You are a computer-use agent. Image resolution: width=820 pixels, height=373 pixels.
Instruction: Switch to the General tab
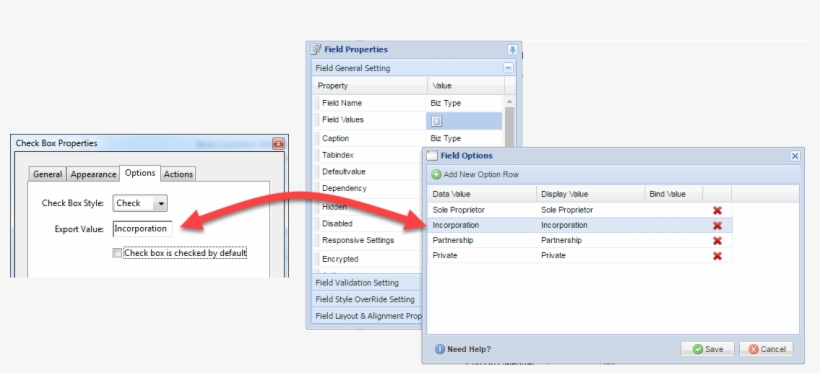click(x=48, y=174)
